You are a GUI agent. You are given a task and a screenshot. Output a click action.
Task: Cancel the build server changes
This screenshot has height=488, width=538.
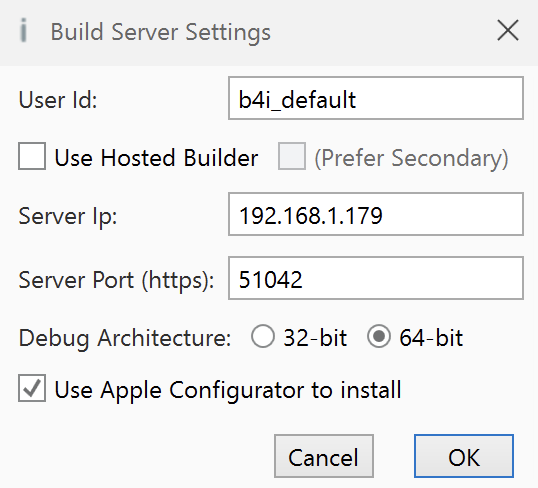(324, 456)
